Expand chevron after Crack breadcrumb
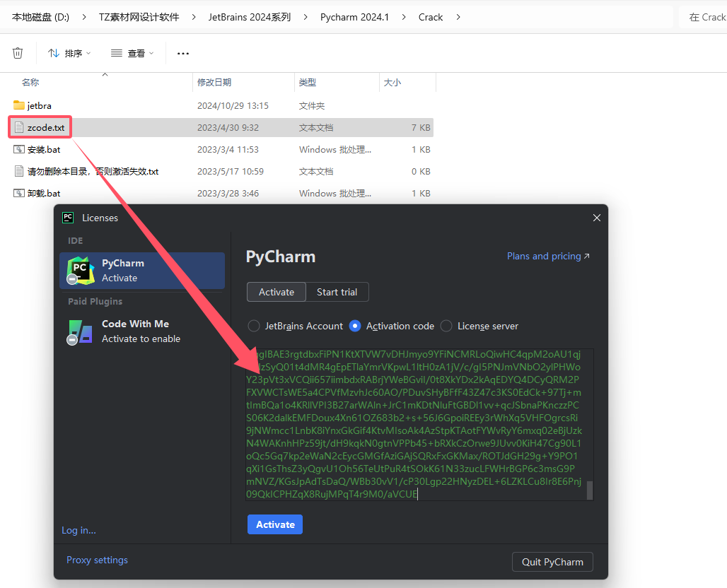 (x=458, y=17)
